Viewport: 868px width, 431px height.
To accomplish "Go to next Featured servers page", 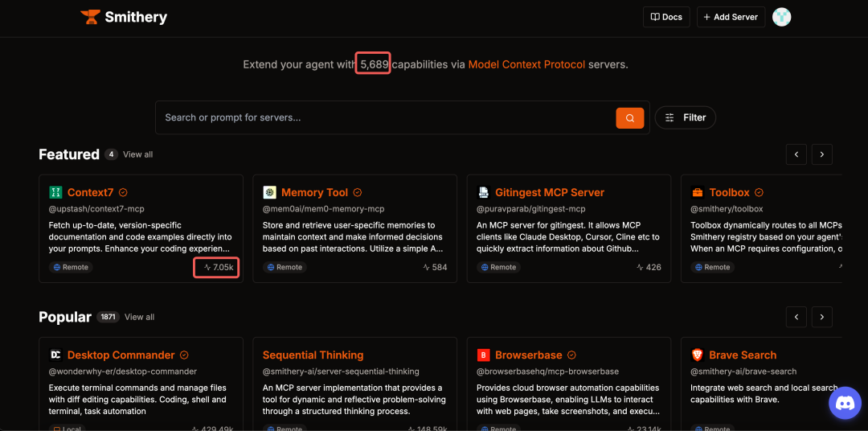I will (822, 154).
